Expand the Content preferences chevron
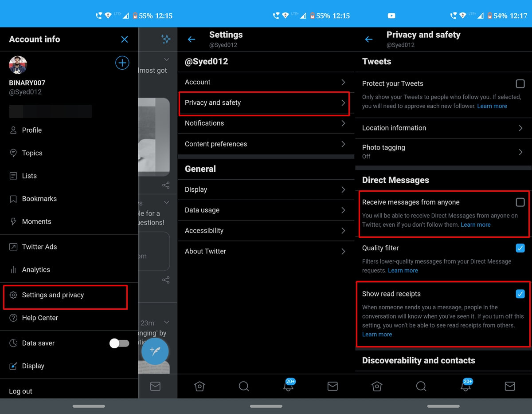 point(343,144)
